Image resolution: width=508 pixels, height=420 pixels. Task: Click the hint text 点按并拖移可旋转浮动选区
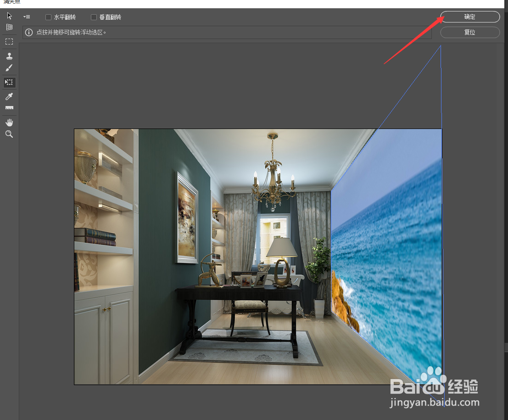point(71,33)
